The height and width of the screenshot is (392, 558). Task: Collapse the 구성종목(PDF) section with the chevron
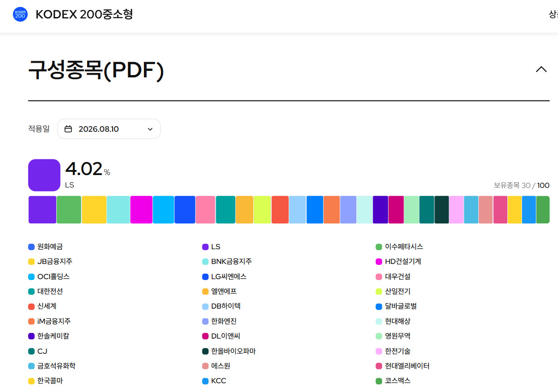(541, 70)
